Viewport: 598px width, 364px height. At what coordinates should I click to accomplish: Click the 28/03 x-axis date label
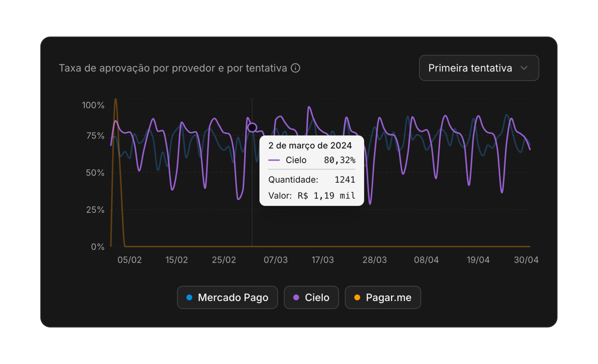coord(375,260)
